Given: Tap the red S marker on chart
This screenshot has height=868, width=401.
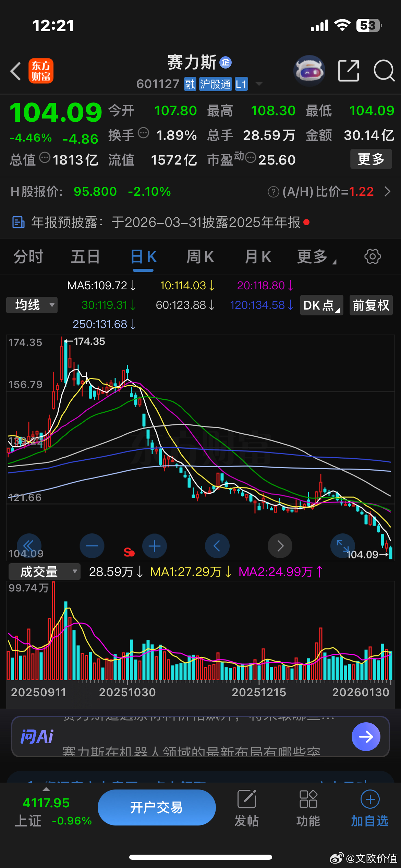Looking at the screenshot, I should coord(129,552).
